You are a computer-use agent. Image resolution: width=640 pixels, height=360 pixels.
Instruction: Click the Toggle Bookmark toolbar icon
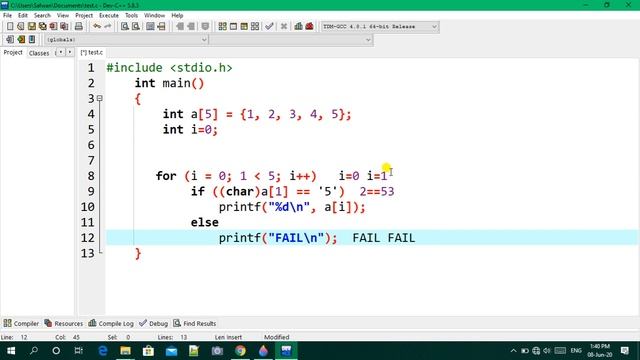coord(205,27)
